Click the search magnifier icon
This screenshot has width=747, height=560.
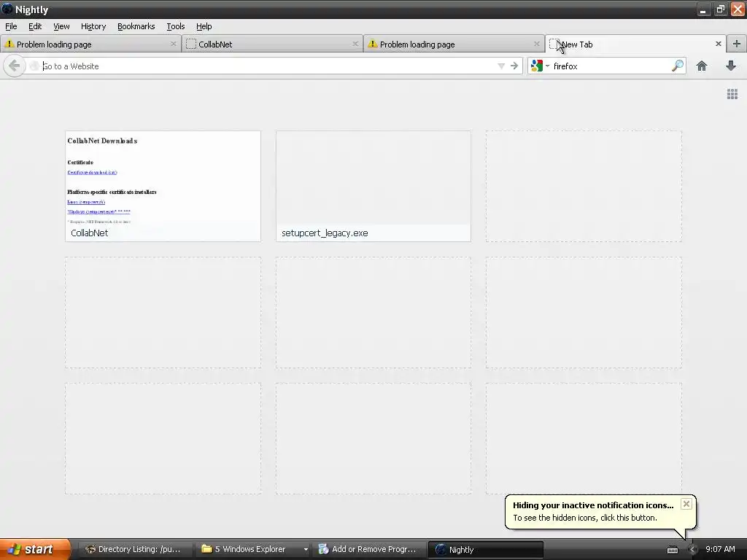pos(678,66)
